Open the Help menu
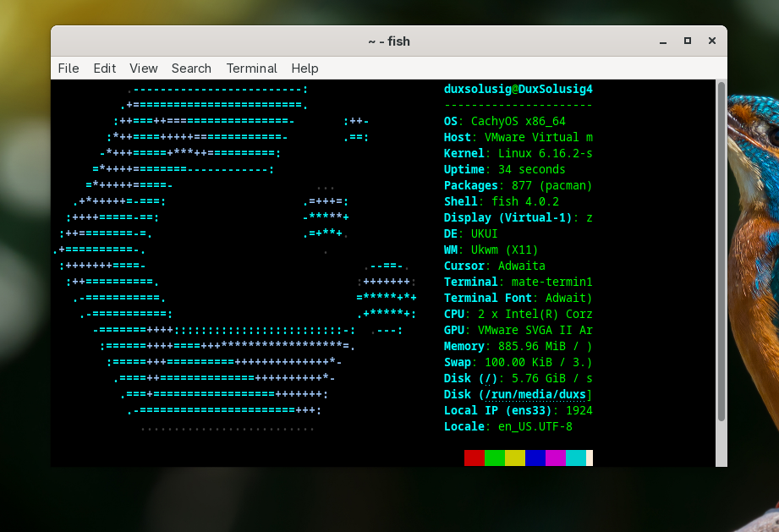779x532 pixels. [304, 69]
